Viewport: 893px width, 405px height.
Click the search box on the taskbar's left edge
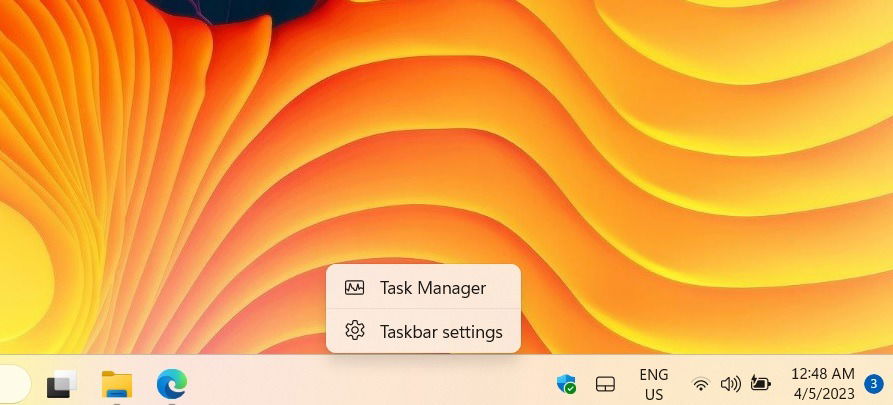tap(13, 384)
